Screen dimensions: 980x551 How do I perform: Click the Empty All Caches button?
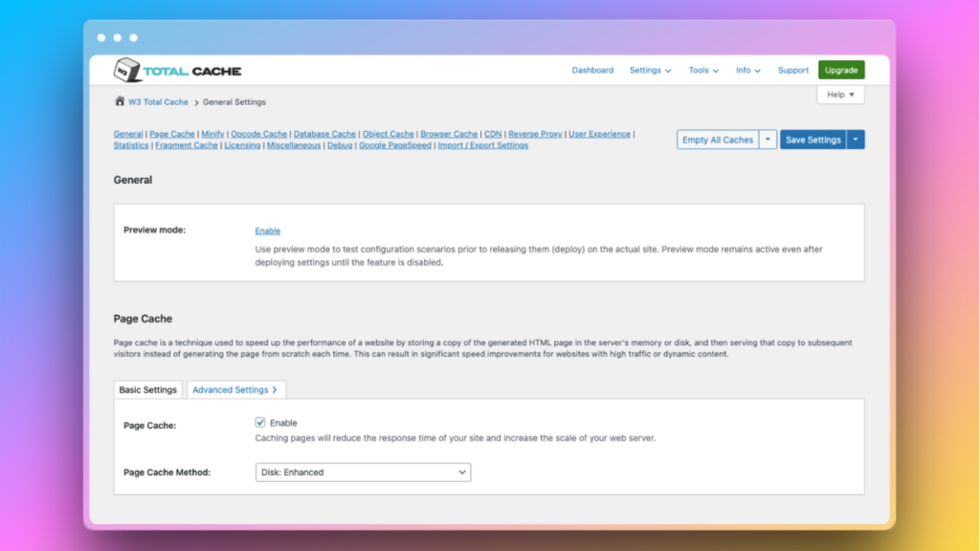[x=718, y=140]
